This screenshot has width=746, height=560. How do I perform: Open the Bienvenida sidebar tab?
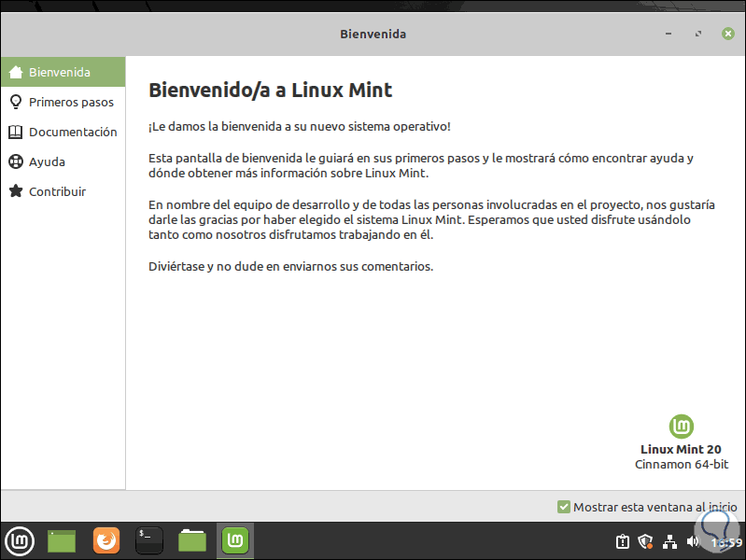click(63, 72)
